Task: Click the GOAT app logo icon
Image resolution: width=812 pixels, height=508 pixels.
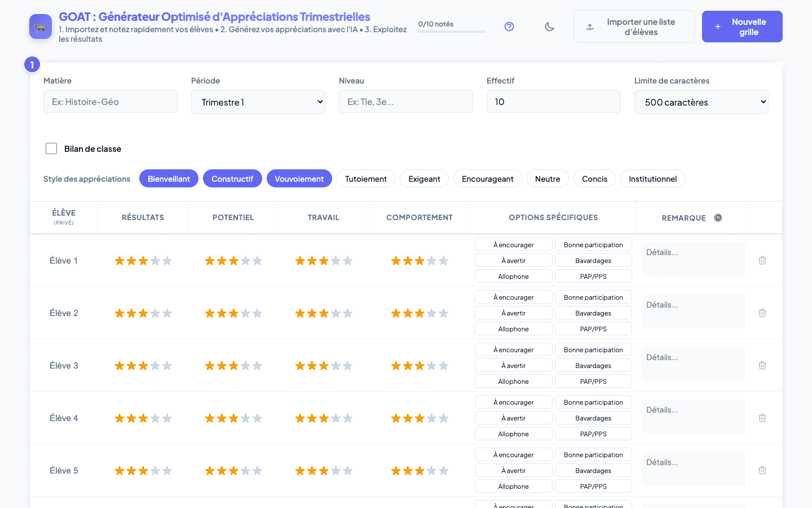Action: tap(41, 27)
